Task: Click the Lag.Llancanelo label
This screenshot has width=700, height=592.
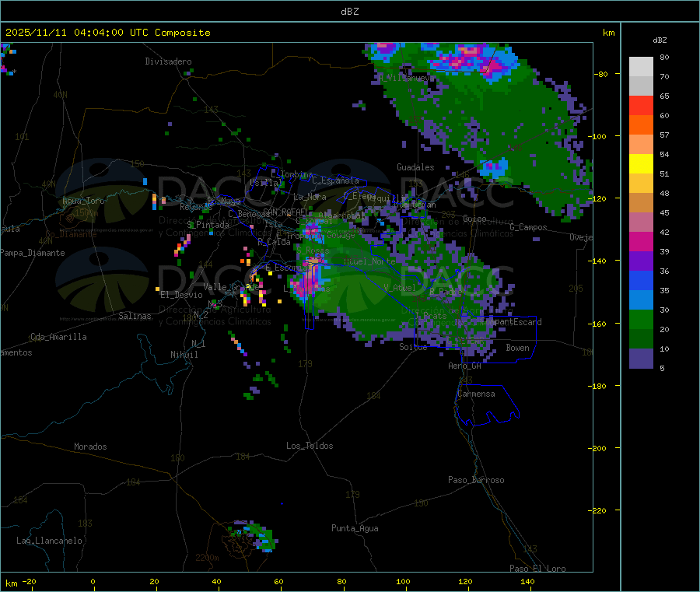Action: [x=49, y=541]
